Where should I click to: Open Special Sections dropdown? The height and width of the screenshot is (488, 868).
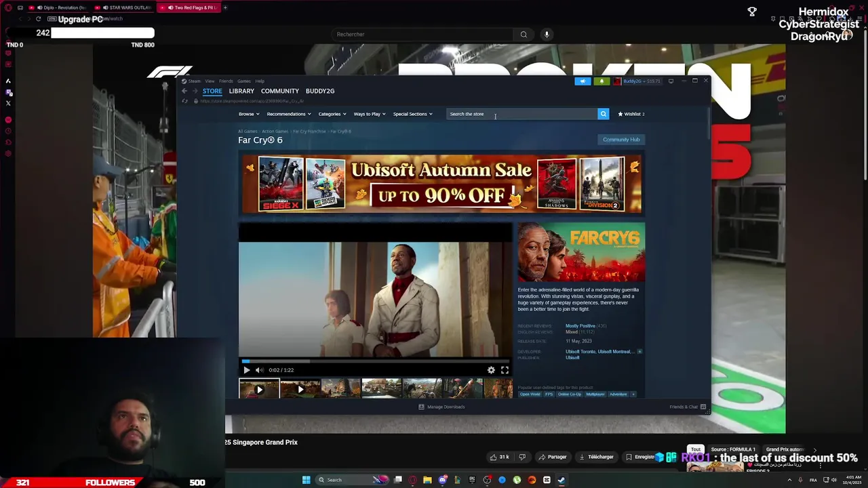coord(412,114)
